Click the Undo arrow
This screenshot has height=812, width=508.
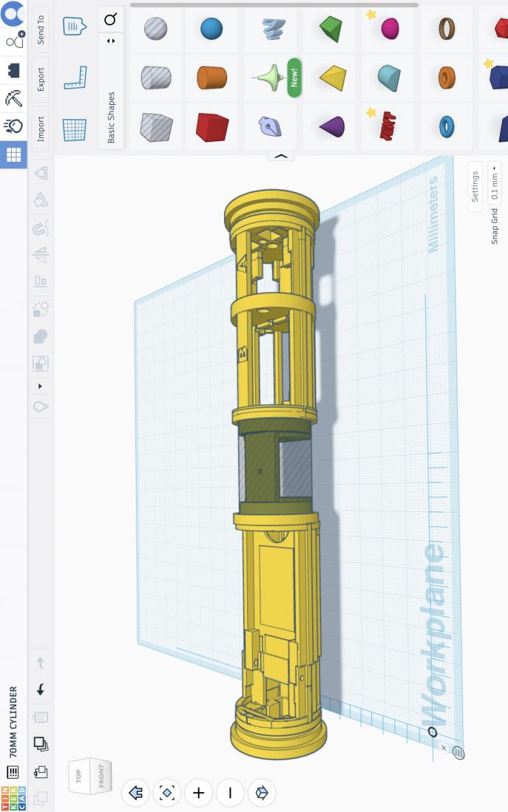[41, 689]
